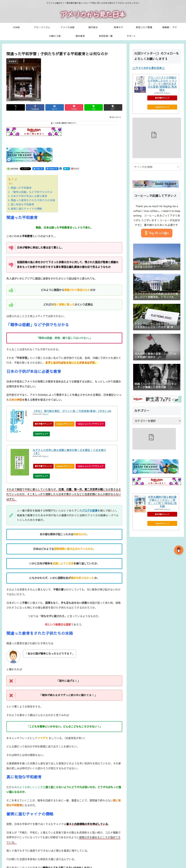Click the site title アメリカから見た日本
Image resolution: width=186 pixels, height=868 pixels.
(x=93, y=14)
